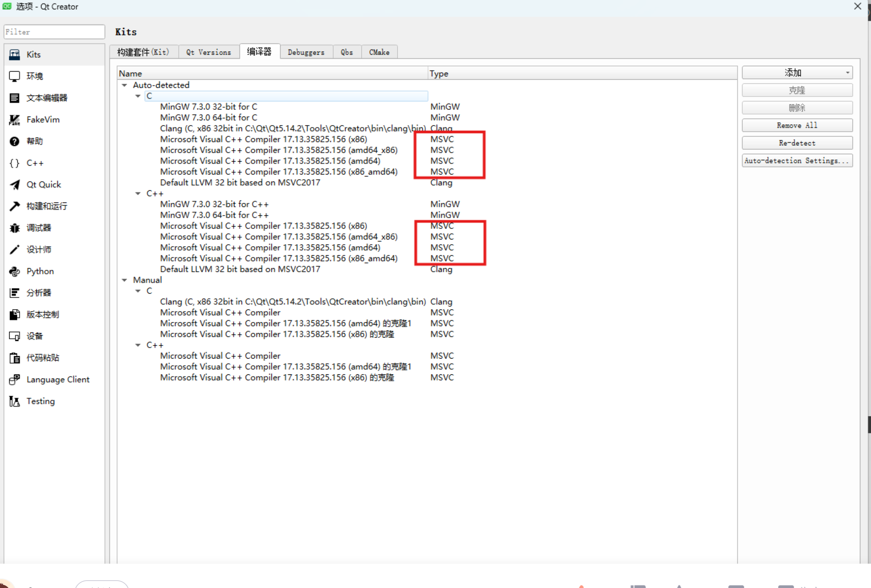Collapse the Manual tree group
The height and width of the screenshot is (588, 871).
[124, 280]
